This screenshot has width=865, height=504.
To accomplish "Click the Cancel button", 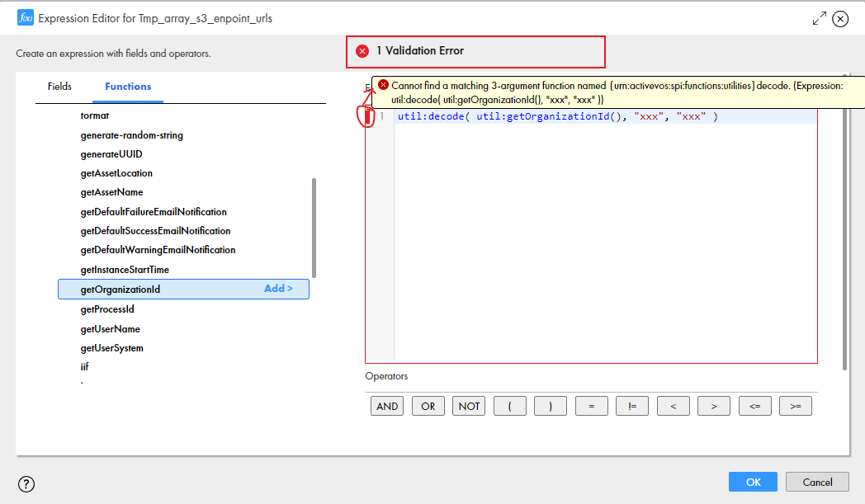I will pyautogui.click(x=818, y=482).
